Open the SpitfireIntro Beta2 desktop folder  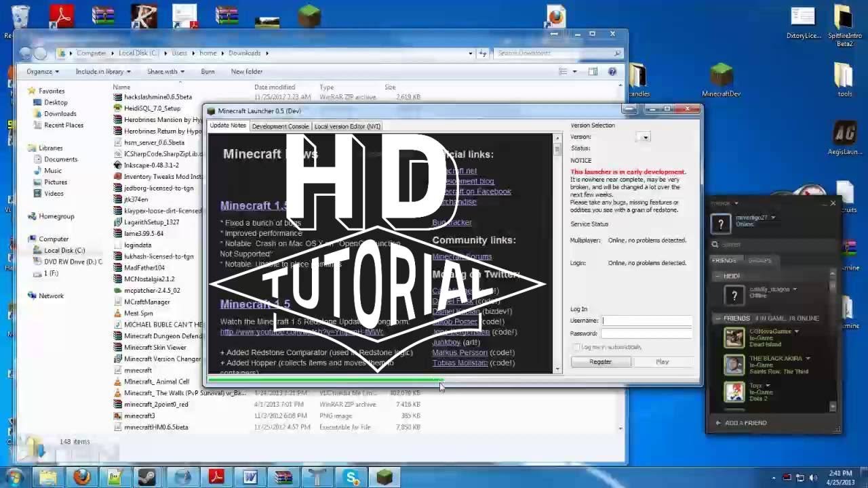click(844, 26)
